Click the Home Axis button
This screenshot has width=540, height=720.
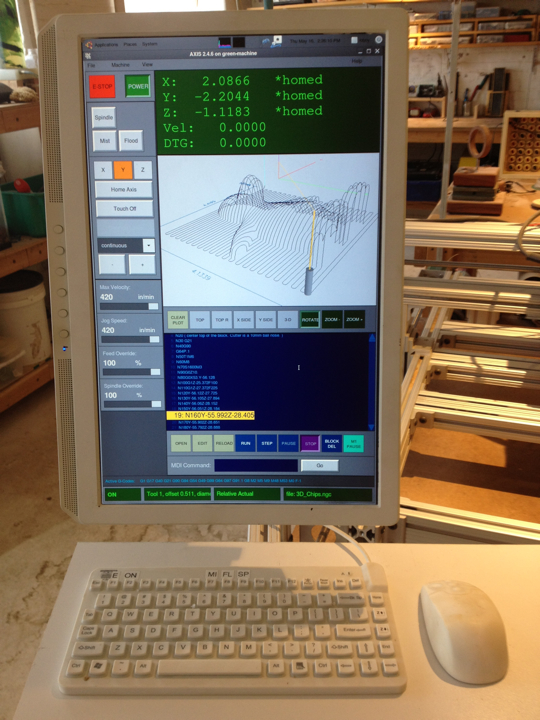click(x=124, y=189)
